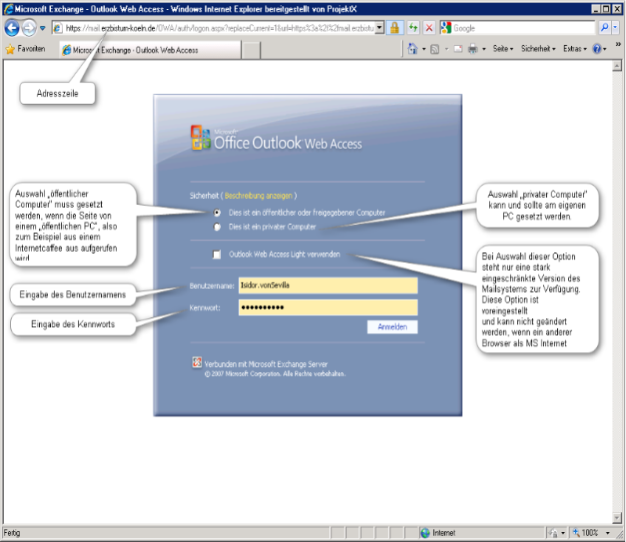The width and height of the screenshot is (626, 542).
Task: Click the Internet zone globe icon
Action: tap(425, 533)
